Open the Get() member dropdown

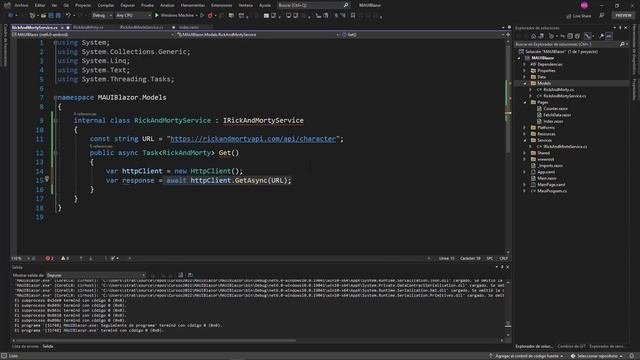[423, 35]
